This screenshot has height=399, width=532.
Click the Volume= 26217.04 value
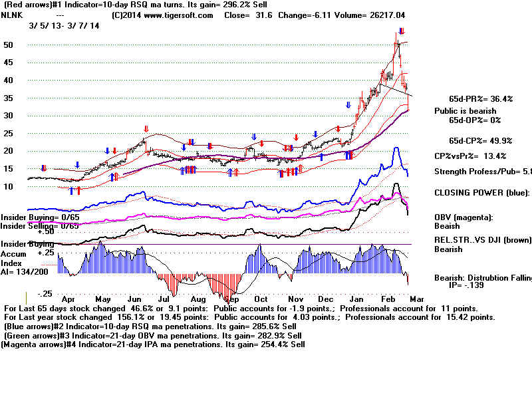[370, 15]
